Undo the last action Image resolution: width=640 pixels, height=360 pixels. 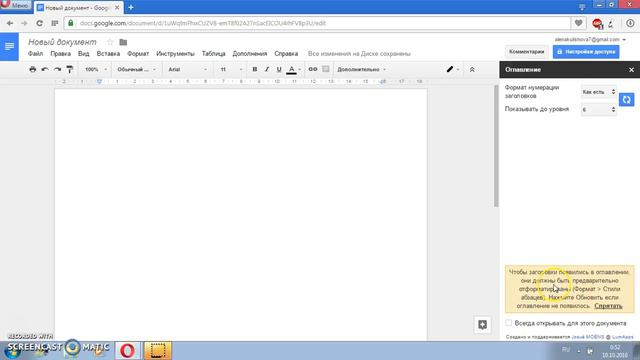coord(45,69)
